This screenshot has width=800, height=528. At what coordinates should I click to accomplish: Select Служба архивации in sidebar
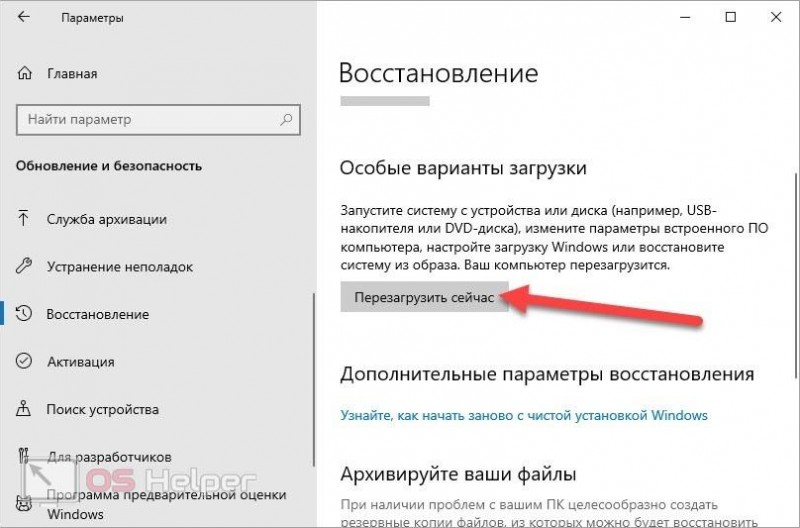[107, 219]
